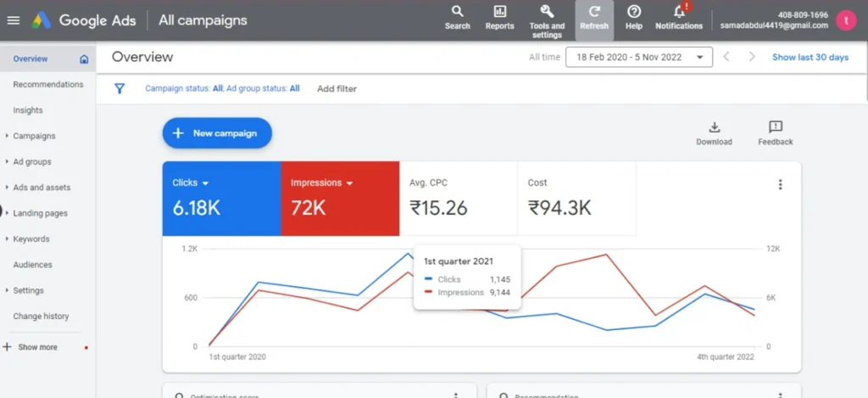Open the date range dropdown
Screen dimensions: 868x398
(639, 58)
